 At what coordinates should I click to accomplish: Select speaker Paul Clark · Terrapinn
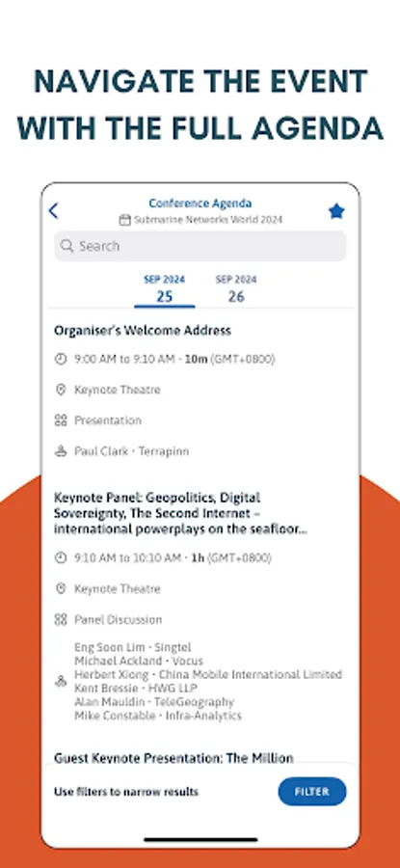click(x=132, y=451)
